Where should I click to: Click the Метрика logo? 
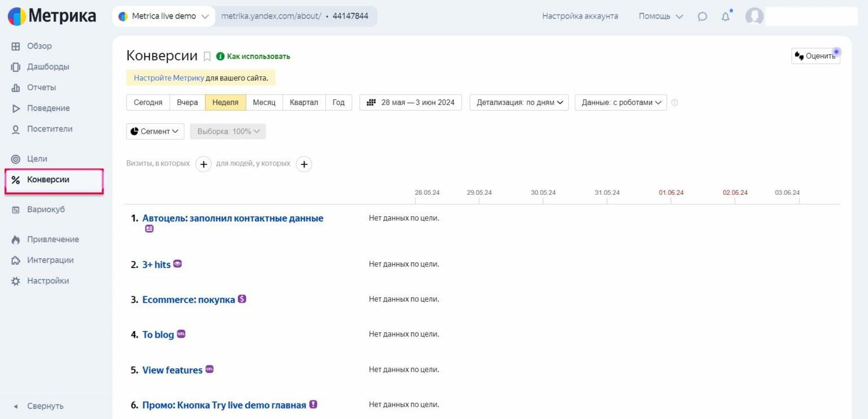tap(52, 16)
